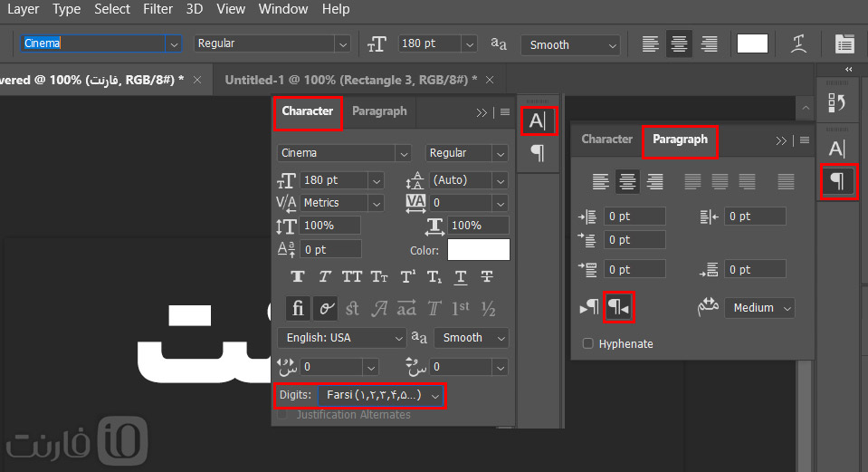
Task: Open the 180 pt font size dropdown in options bar
Action: [469, 43]
